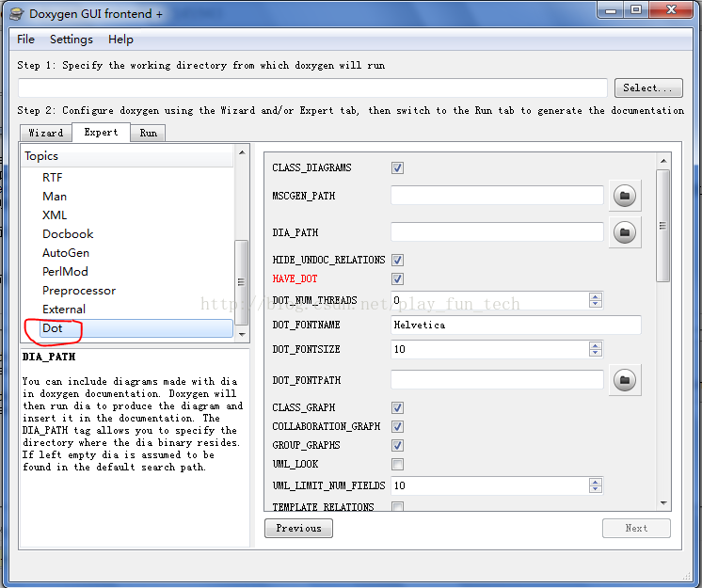This screenshot has width=702, height=588.
Task: Switch to the Run tab
Action: [x=148, y=133]
